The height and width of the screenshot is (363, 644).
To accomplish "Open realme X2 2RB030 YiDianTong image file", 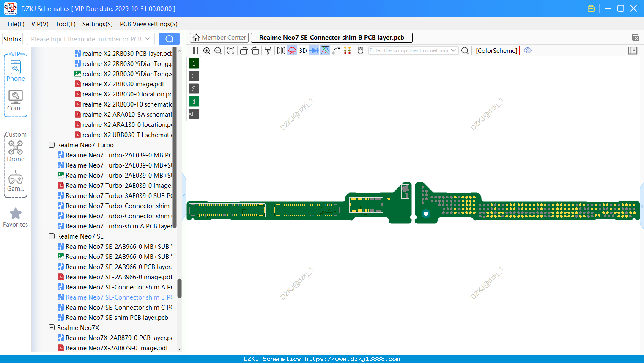I will [x=127, y=74].
